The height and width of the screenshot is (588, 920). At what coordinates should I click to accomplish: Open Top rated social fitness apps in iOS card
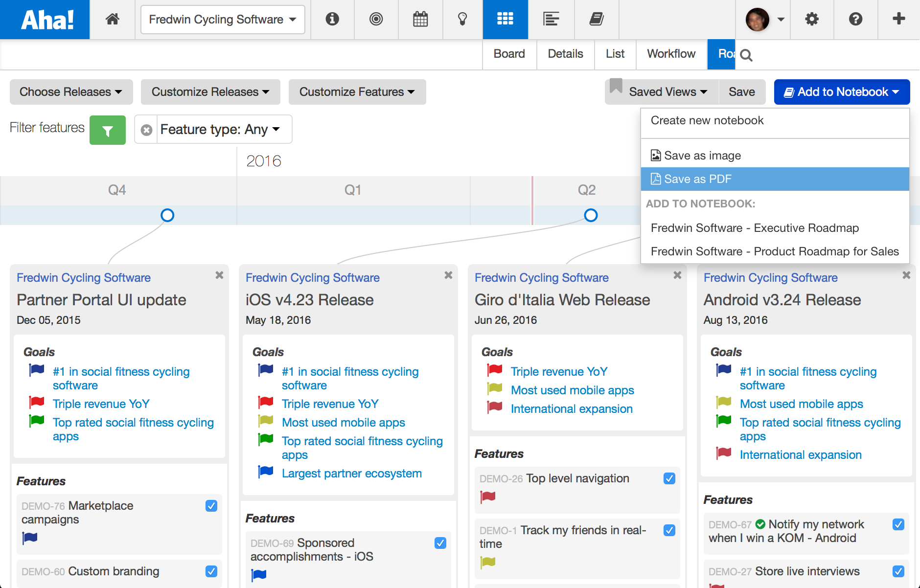(362, 448)
